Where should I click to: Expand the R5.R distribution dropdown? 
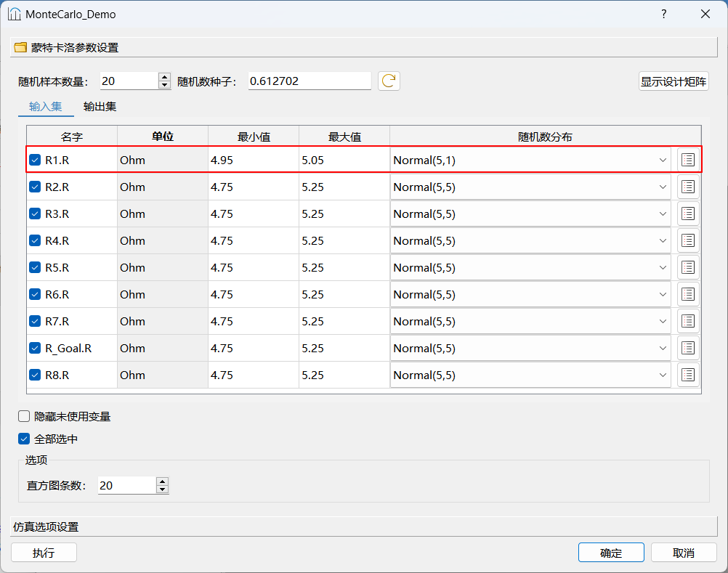pos(662,267)
